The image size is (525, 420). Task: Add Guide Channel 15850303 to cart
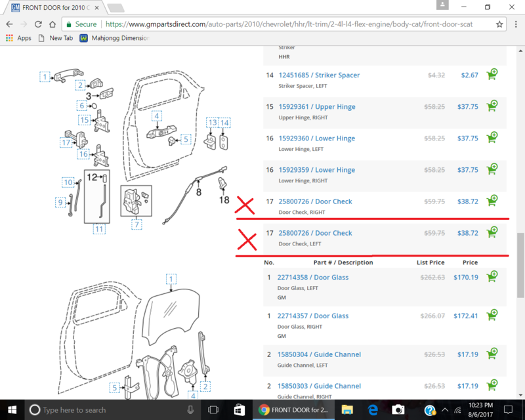tap(492, 385)
